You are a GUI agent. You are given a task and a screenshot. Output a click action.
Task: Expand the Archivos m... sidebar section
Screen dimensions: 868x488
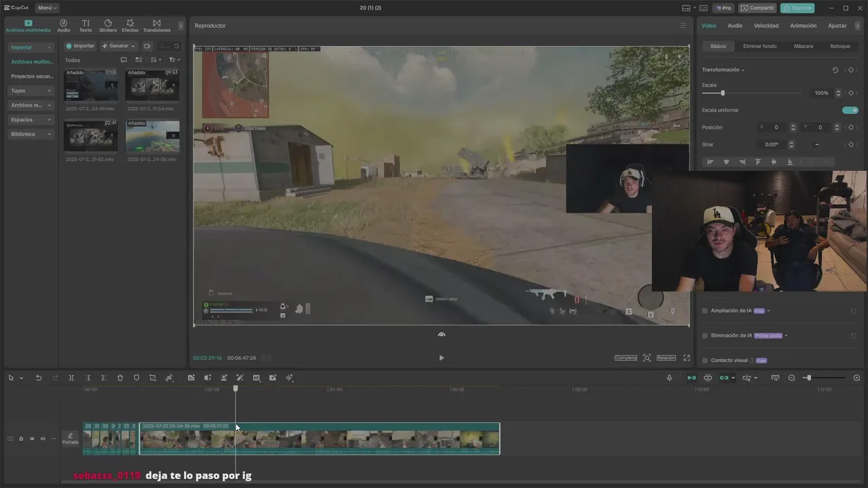click(x=31, y=105)
